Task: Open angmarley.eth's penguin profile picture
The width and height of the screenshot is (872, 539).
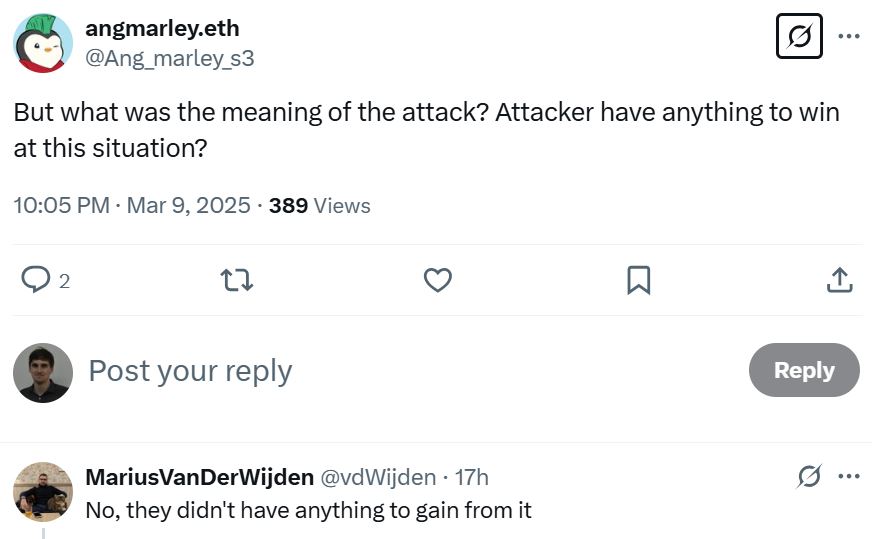Action: tap(43, 44)
